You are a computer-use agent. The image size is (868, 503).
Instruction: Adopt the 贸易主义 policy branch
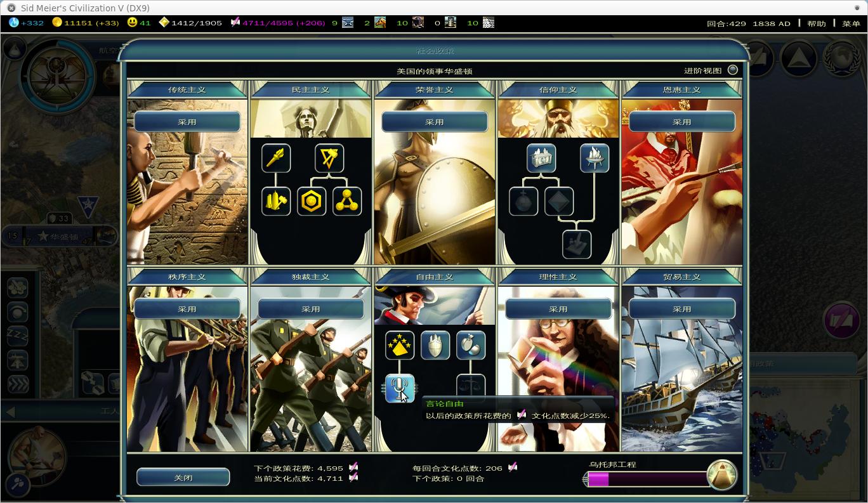pyautogui.click(x=682, y=309)
